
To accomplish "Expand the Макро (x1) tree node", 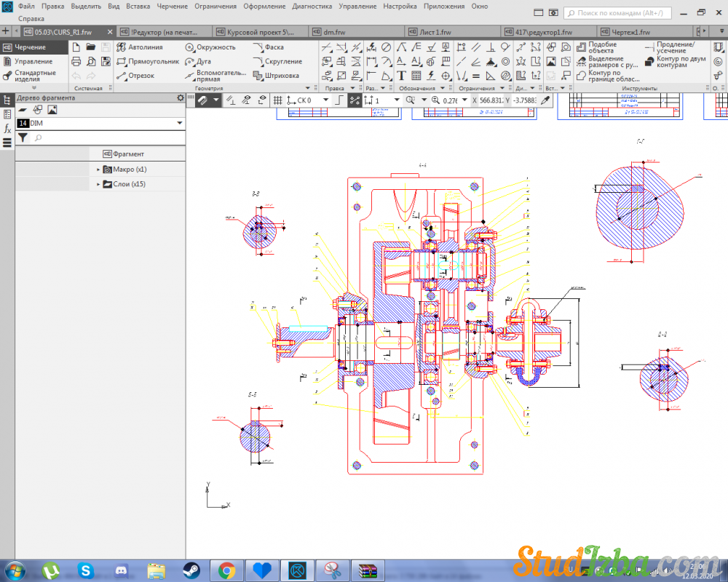I will [x=98, y=170].
